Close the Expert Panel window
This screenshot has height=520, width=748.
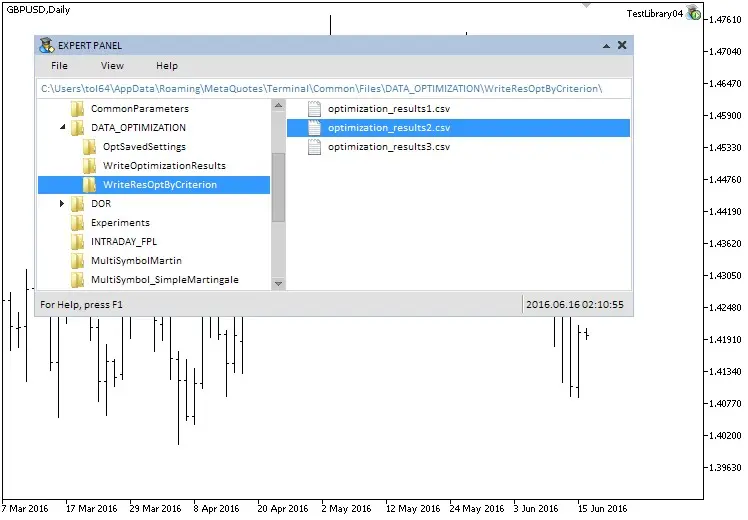click(622, 45)
